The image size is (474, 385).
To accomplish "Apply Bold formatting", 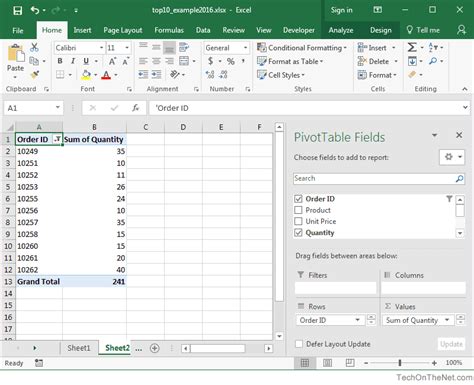I will (60, 61).
